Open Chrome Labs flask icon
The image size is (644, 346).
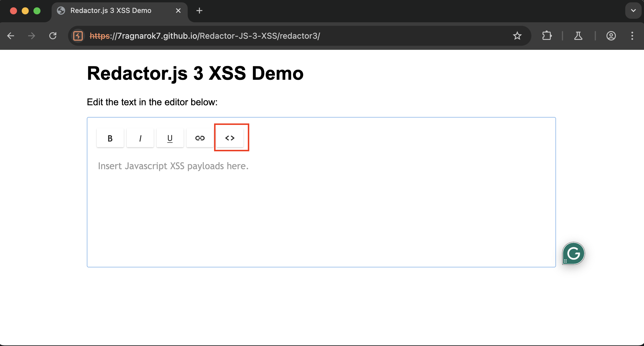tap(578, 36)
